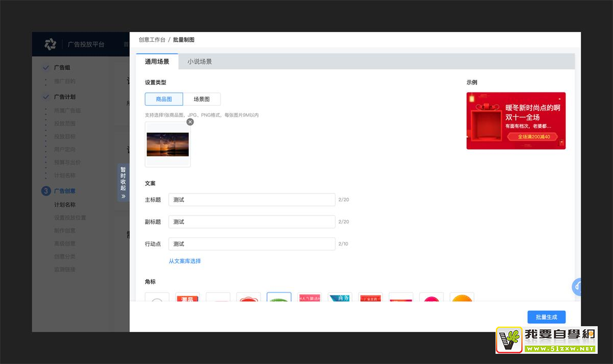Click the uploaded sunset image thumbnail

(168, 144)
